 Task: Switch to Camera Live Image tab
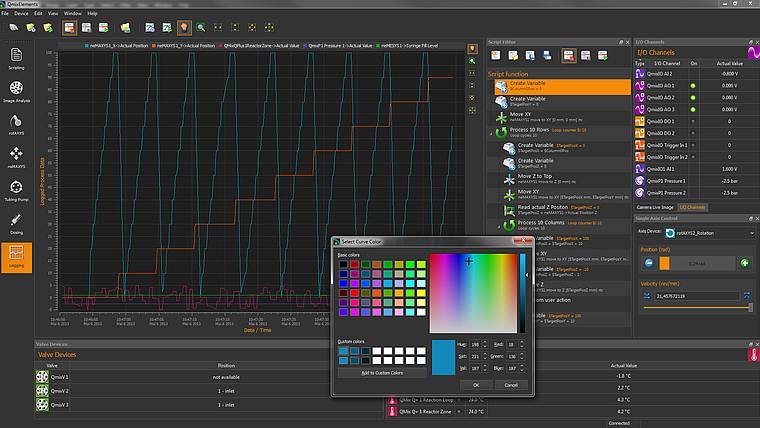pos(655,207)
